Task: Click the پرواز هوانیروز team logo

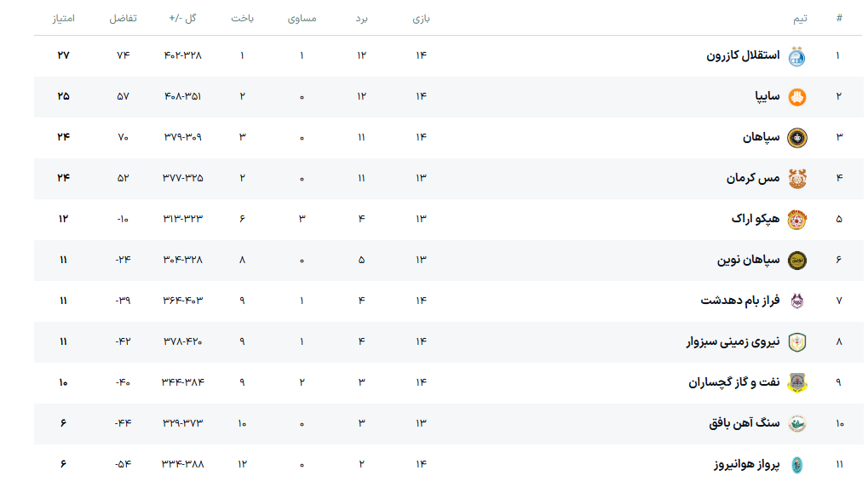Action: [x=796, y=465]
